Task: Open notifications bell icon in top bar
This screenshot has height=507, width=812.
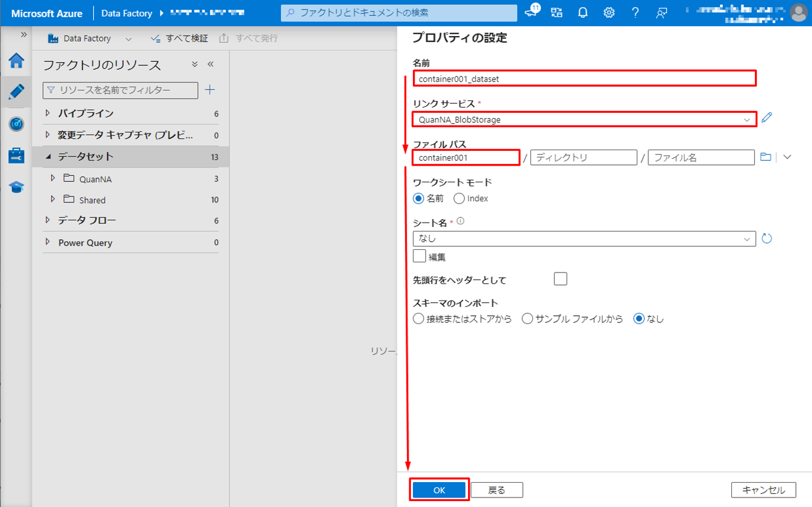Action: coord(583,12)
